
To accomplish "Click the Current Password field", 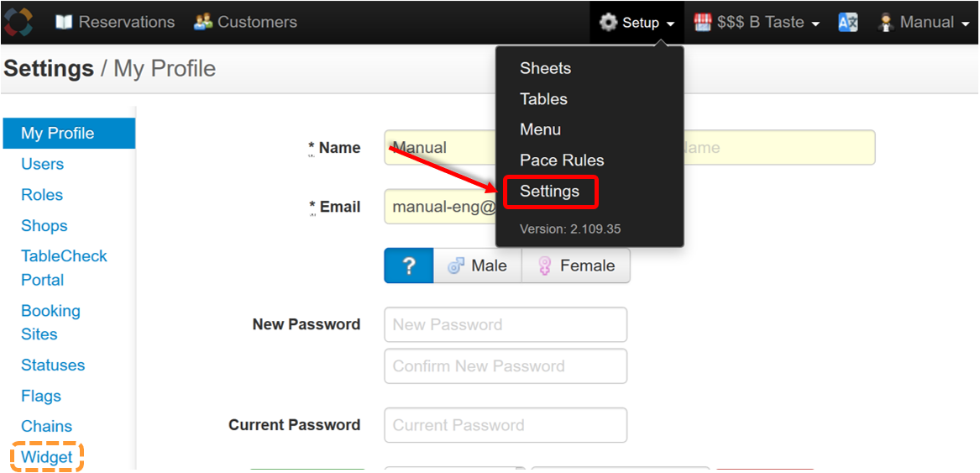I will (506, 425).
